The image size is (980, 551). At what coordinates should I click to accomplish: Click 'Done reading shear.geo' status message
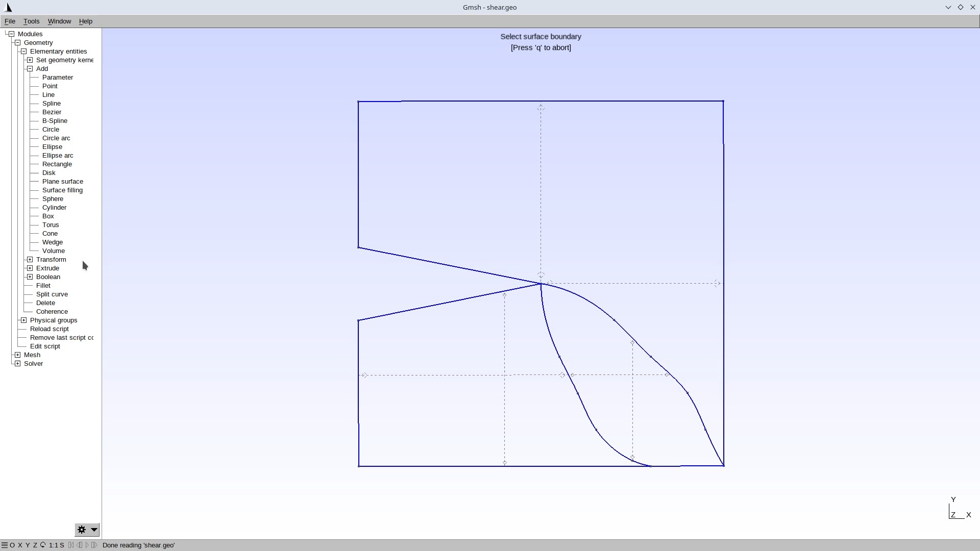[139, 545]
